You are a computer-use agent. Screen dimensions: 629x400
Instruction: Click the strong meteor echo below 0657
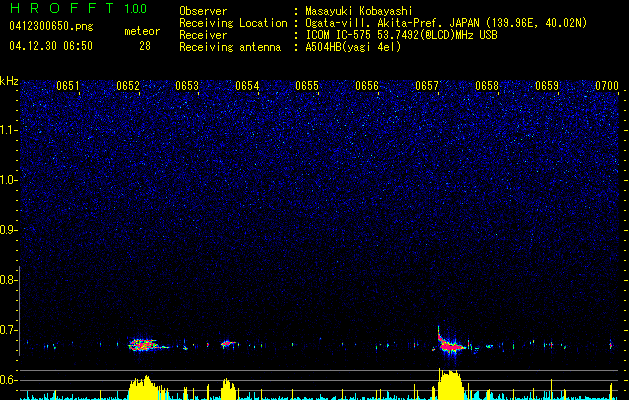coord(450,346)
